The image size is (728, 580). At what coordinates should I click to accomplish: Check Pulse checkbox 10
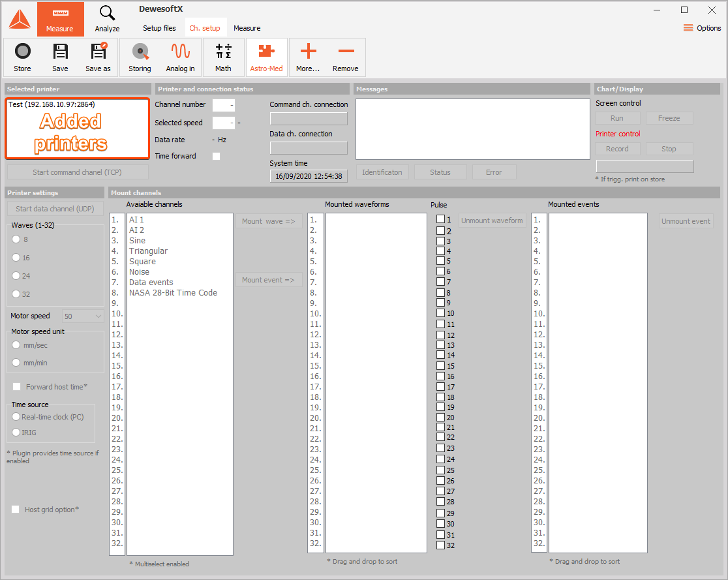440,313
